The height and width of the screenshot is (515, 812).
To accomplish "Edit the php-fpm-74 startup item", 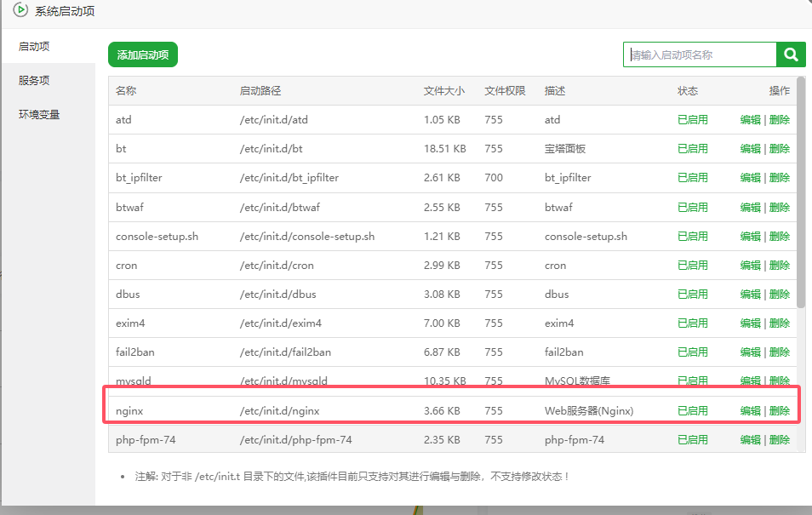I will pos(750,439).
